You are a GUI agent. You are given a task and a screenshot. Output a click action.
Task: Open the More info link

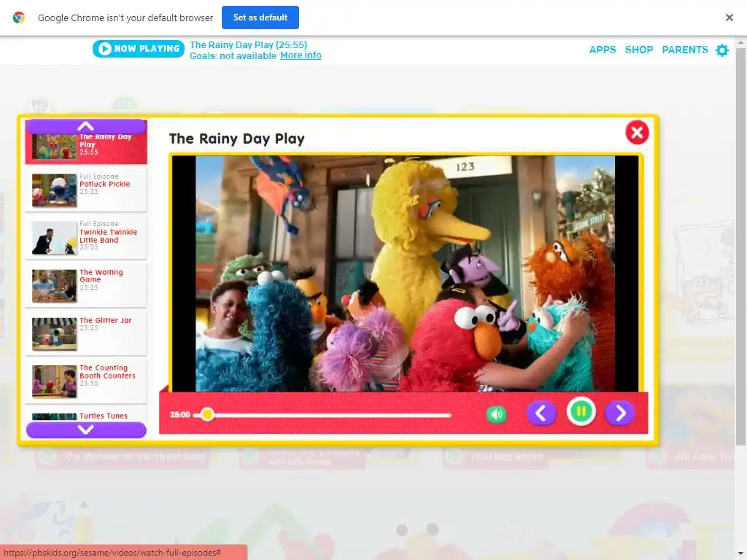(x=301, y=55)
